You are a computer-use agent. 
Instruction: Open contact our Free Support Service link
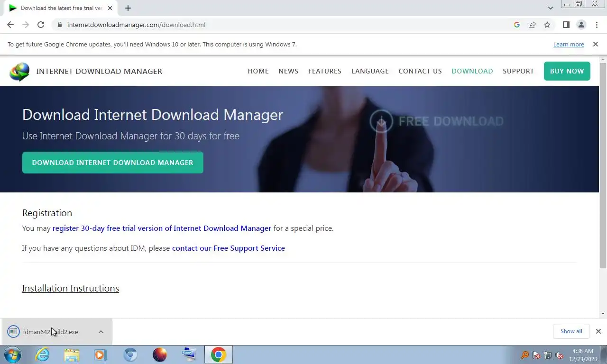click(x=229, y=248)
